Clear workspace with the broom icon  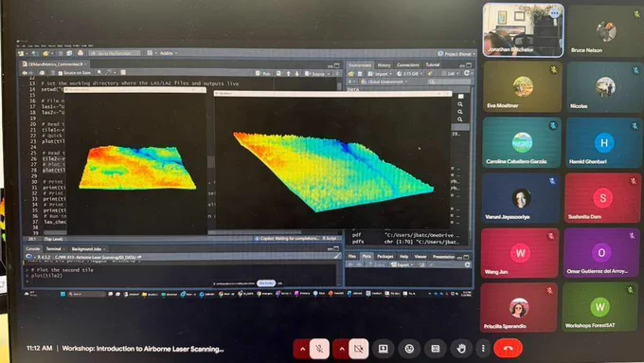click(429, 74)
